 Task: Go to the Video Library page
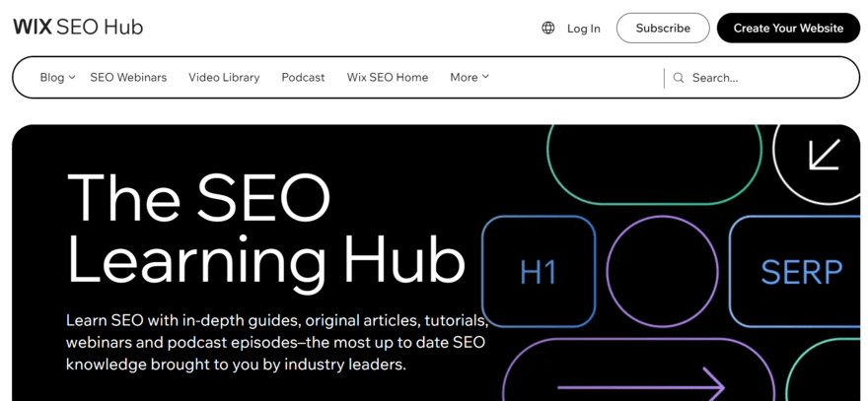tap(224, 78)
